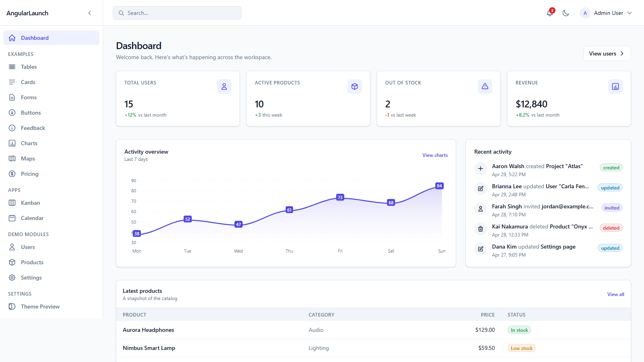This screenshot has width=644, height=362.
Task: Open the View charts link
Action: coord(435,155)
